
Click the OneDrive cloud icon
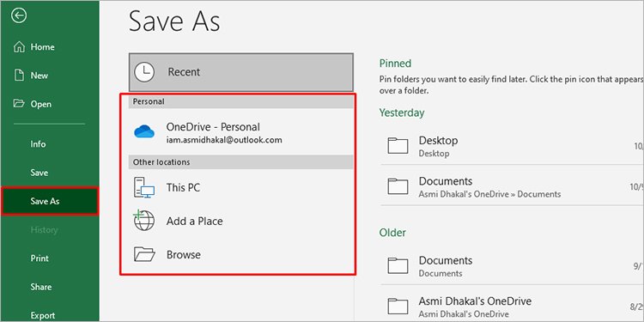pyautogui.click(x=144, y=132)
